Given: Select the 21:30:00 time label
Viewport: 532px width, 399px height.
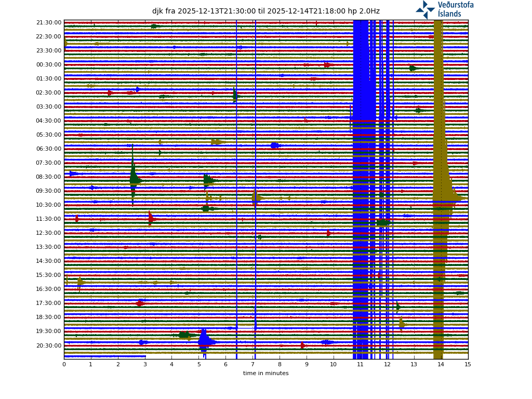Looking at the screenshot, I should coord(49,23).
